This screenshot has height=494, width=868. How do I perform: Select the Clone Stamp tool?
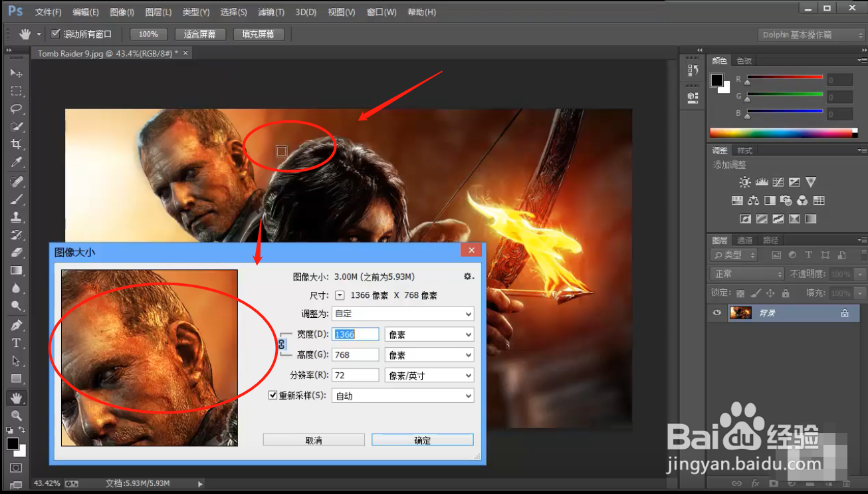coord(17,217)
